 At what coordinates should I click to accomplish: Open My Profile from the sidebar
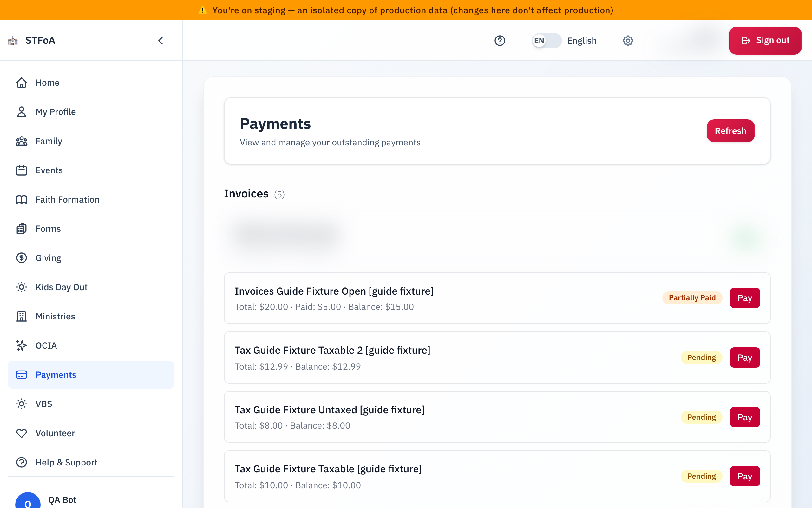click(x=91, y=112)
